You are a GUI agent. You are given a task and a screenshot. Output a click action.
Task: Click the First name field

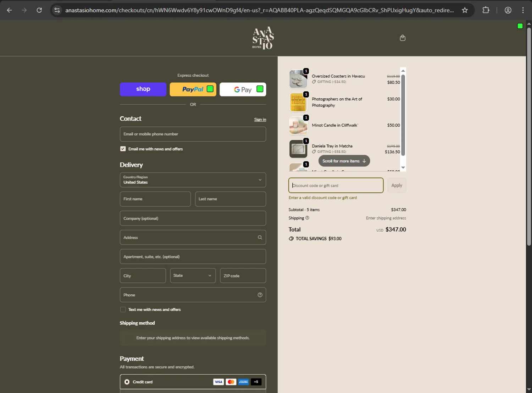155,199
